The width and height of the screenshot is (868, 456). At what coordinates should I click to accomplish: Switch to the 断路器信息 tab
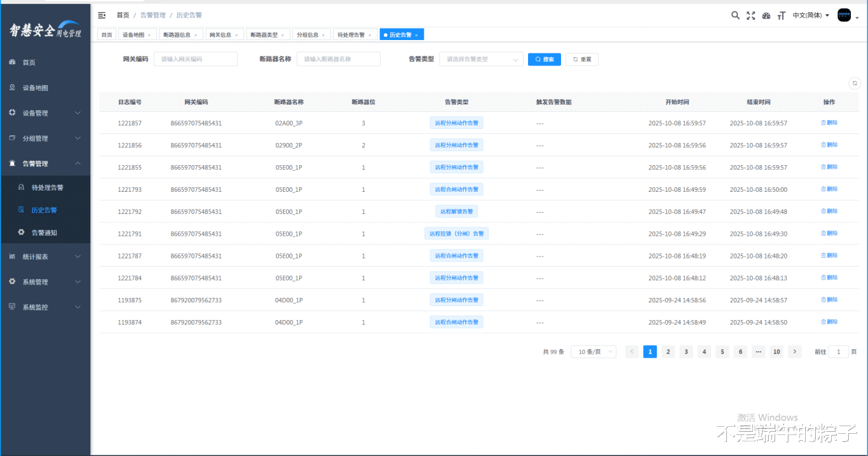click(180, 35)
